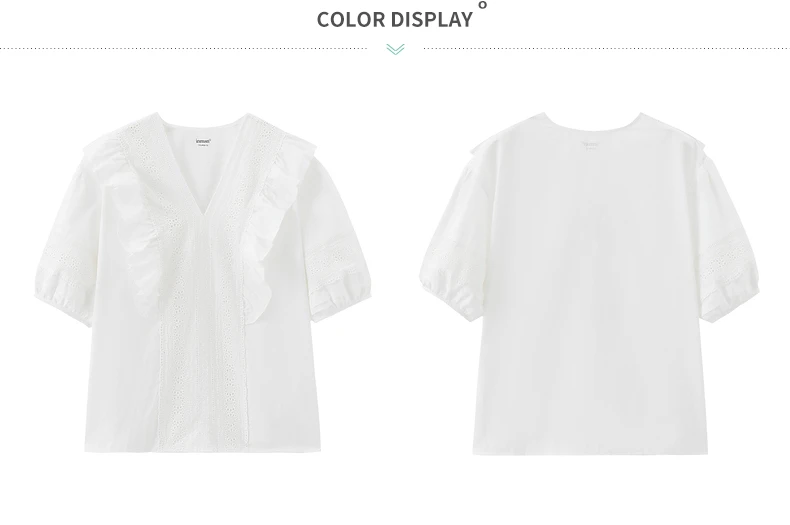Click the brand label on back view
The image size is (790, 525).
[x=590, y=145]
